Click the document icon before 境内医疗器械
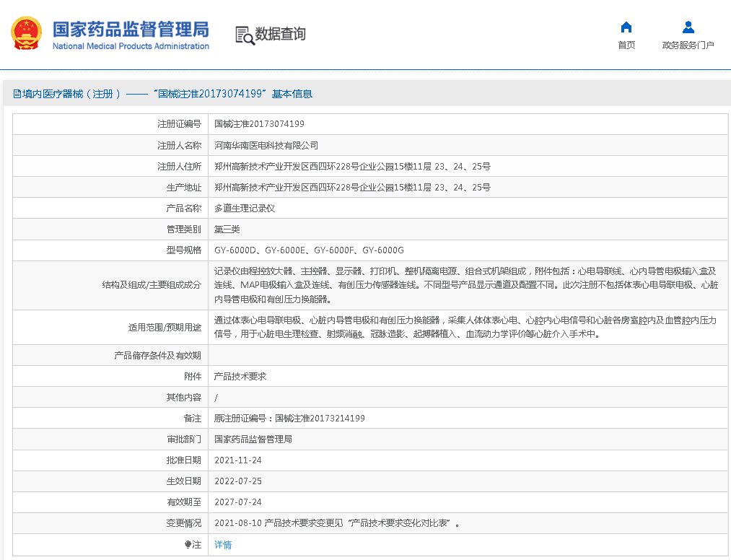Viewport: 731px width, 560px height. 17,94
